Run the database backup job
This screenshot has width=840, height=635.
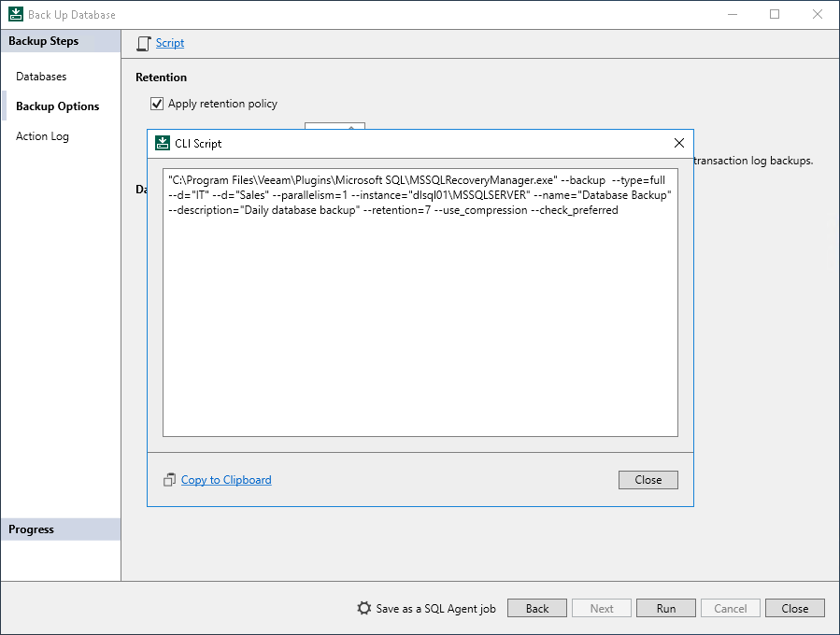pos(665,607)
